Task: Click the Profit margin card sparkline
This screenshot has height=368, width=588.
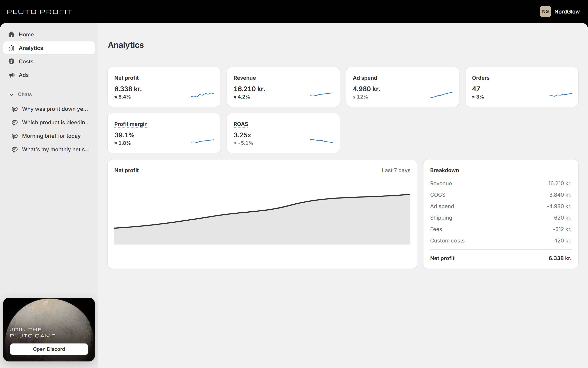Action: (202, 141)
